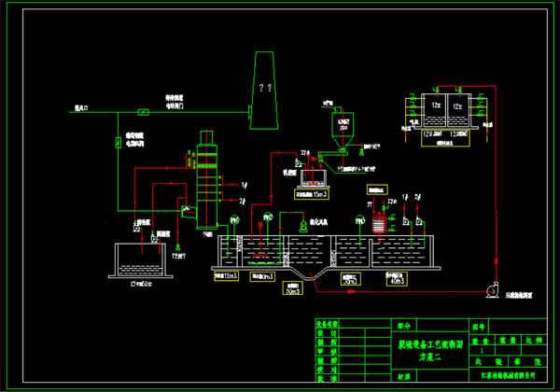Select the centrifugal pump symbol at bottom right
The height and width of the screenshot is (392, 560).
tap(490, 291)
